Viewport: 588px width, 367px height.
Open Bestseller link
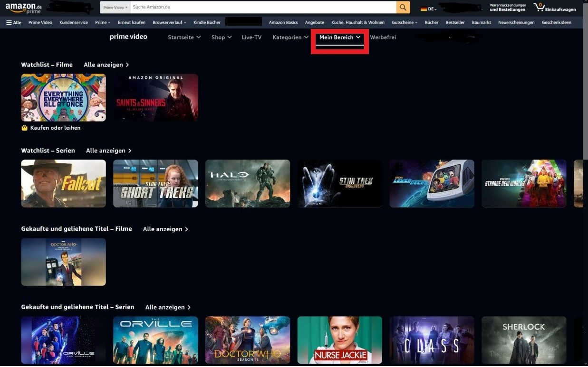455,22
